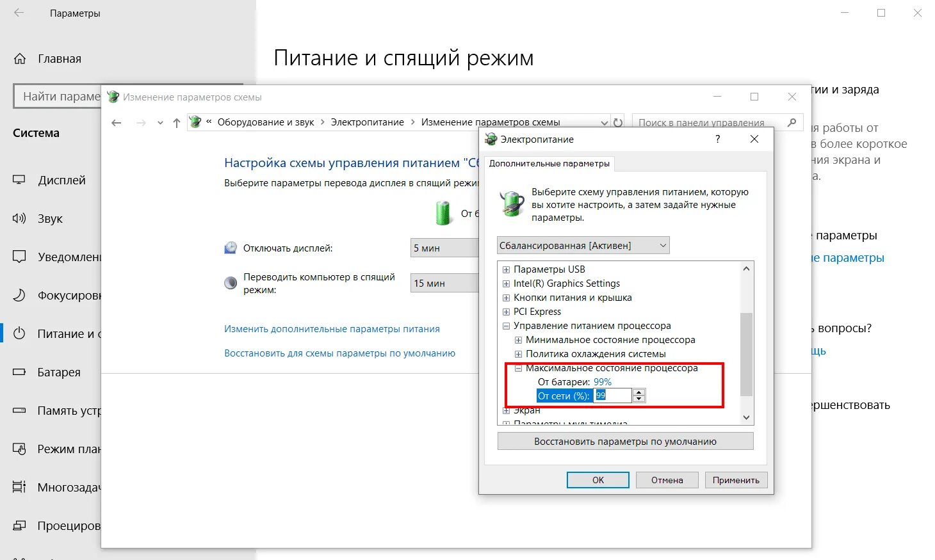935x560 pixels.
Task: Expand PCI Express node
Action: [506, 312]
